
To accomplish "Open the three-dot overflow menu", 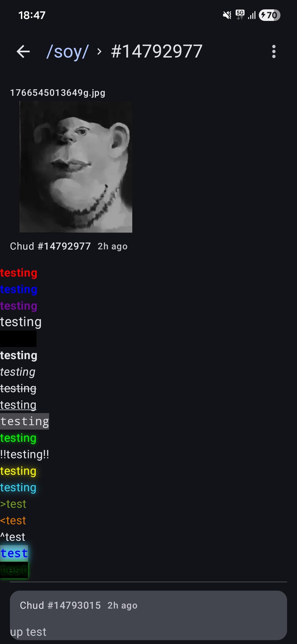I will tap(274, 51).
